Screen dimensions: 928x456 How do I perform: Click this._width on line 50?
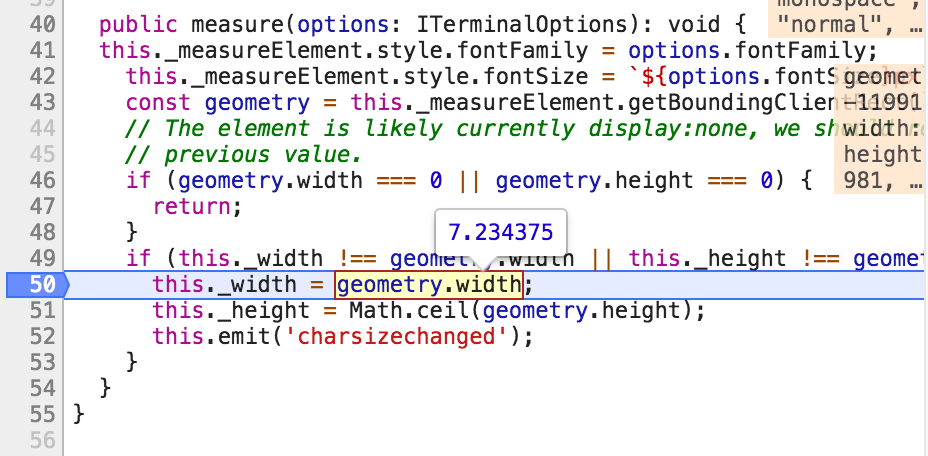pos(224,285)
